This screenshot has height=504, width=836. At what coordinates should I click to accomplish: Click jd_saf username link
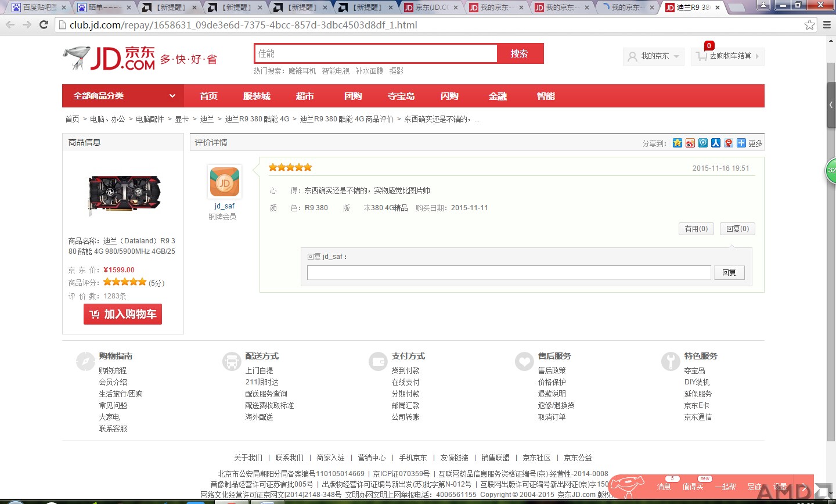(x=224, y=206)
